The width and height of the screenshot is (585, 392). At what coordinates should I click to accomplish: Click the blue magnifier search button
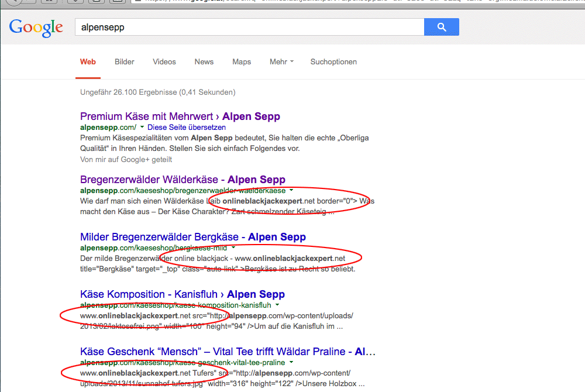coord(441,27)
